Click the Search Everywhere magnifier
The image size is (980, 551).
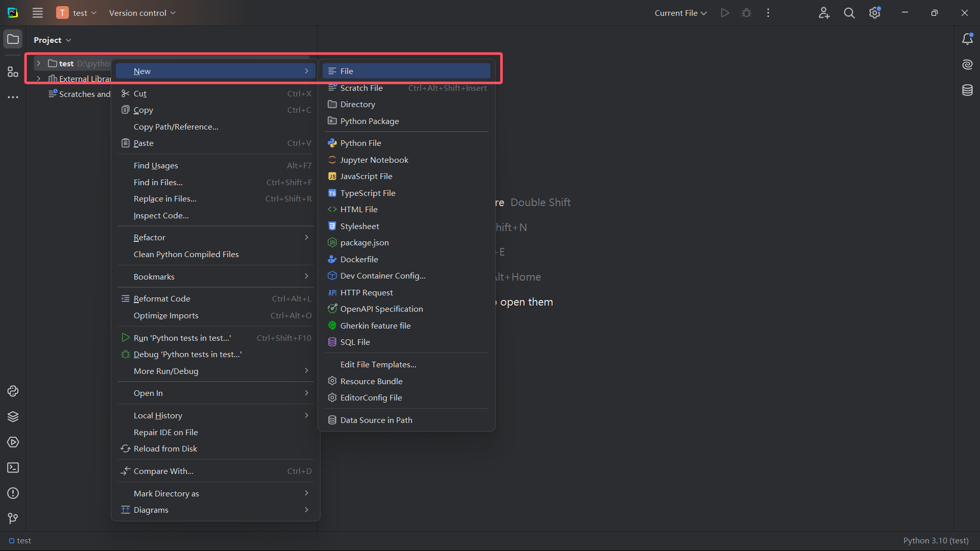tap(849, 13)
